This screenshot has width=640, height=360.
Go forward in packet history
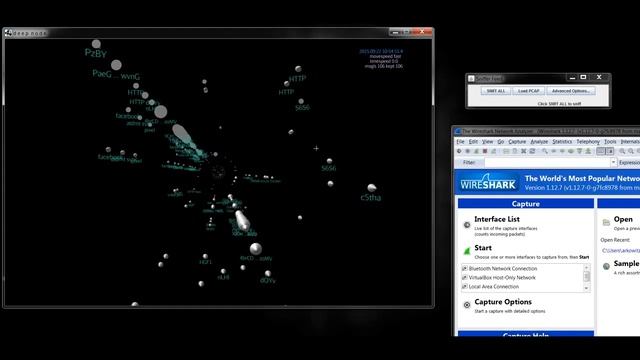pyautogui.click(x=562, y=151)
